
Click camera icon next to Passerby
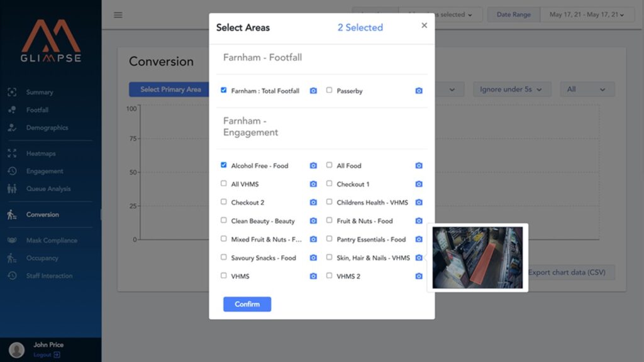coord(419,91)
